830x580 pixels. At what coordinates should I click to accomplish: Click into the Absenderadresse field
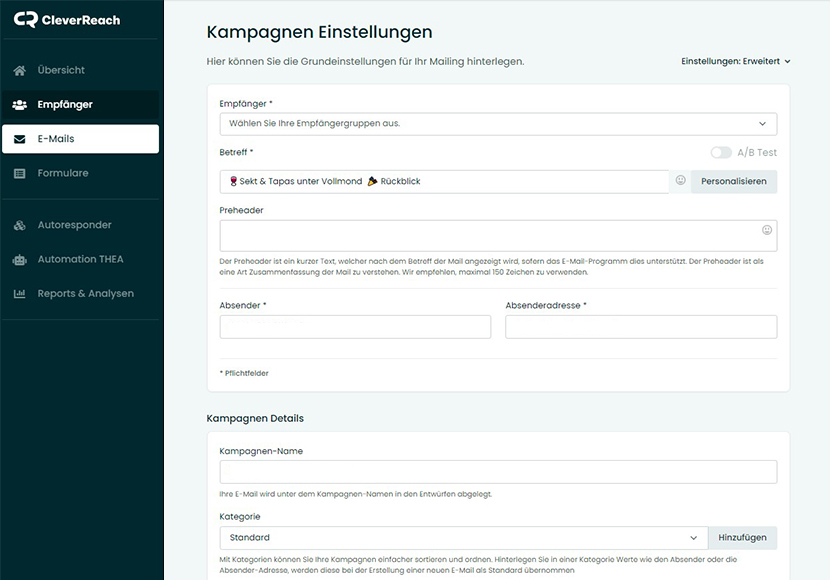641,327
